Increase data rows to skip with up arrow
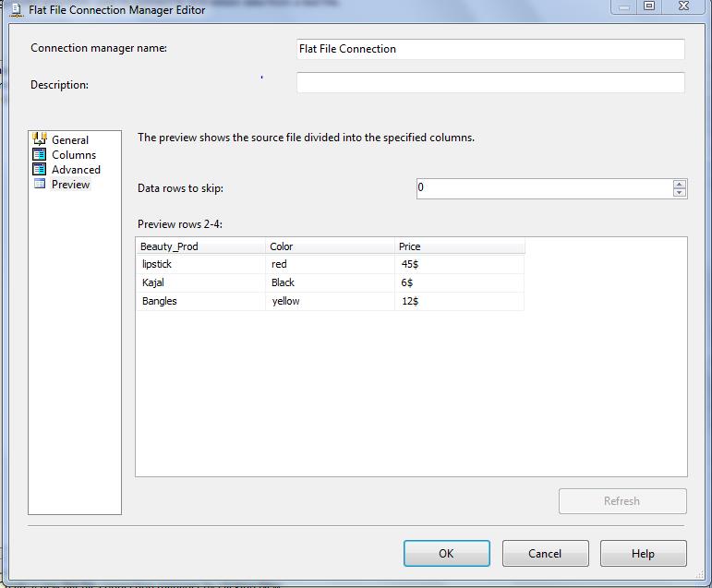The width and height of the screenshot is (712, 588). point(680,183)
